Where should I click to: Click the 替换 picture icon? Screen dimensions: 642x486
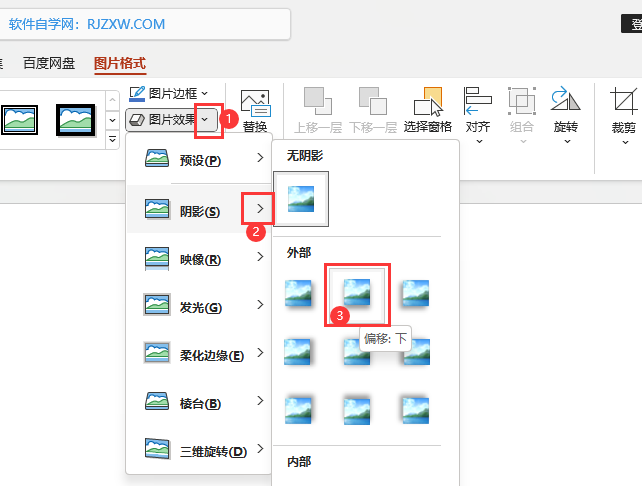pos(255,102)
